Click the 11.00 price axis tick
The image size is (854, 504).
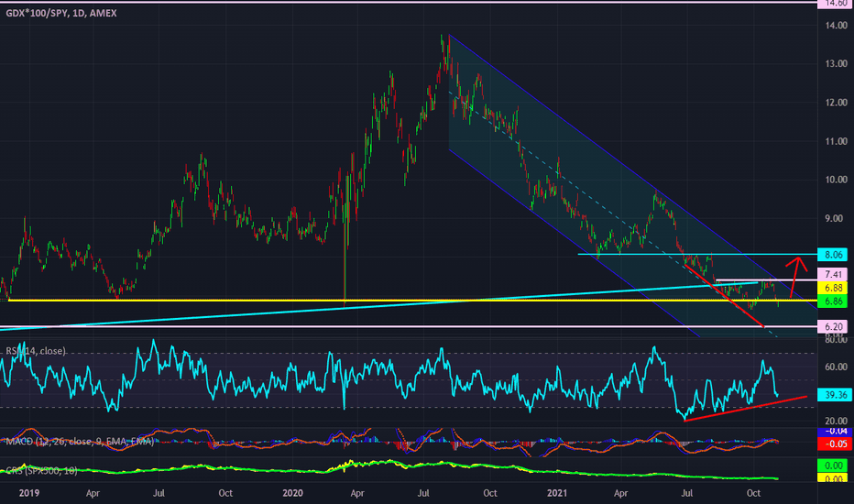836,141
